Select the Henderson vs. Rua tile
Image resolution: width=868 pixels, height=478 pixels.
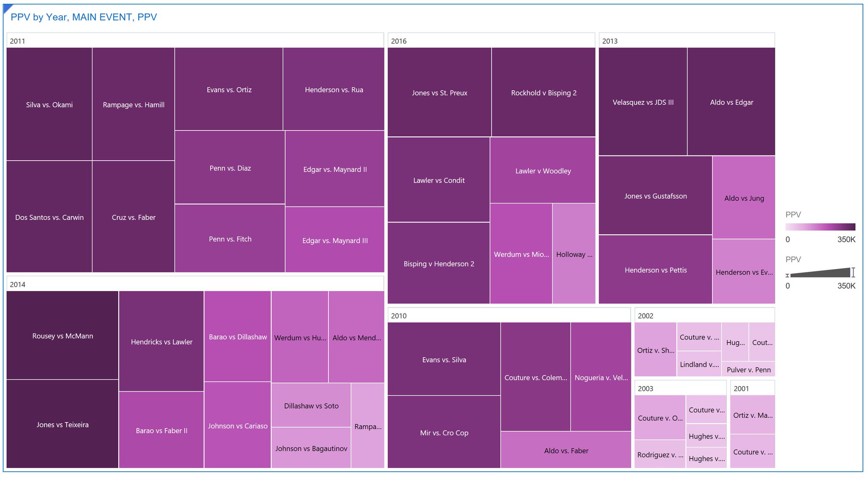pyautogui.click(x=334, y=89)
